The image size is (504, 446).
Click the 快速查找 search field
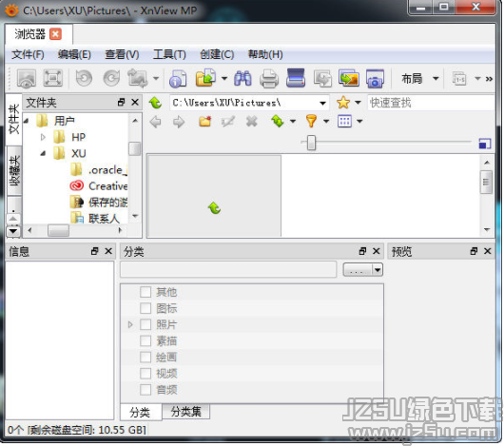(431, 103)
